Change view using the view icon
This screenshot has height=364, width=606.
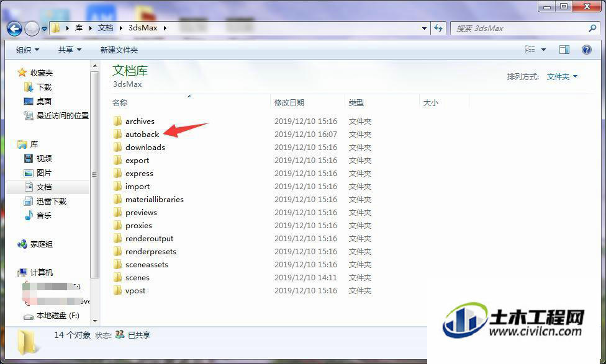(530, 50)
